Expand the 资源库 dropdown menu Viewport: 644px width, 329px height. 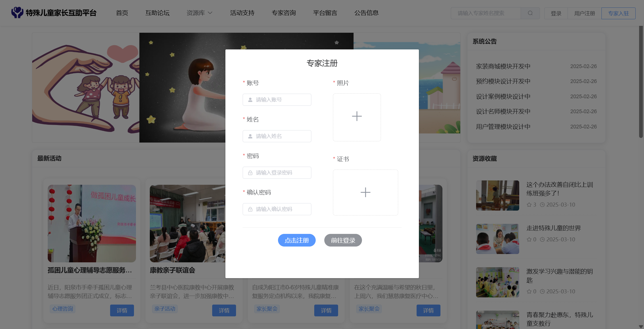(199, 13)
